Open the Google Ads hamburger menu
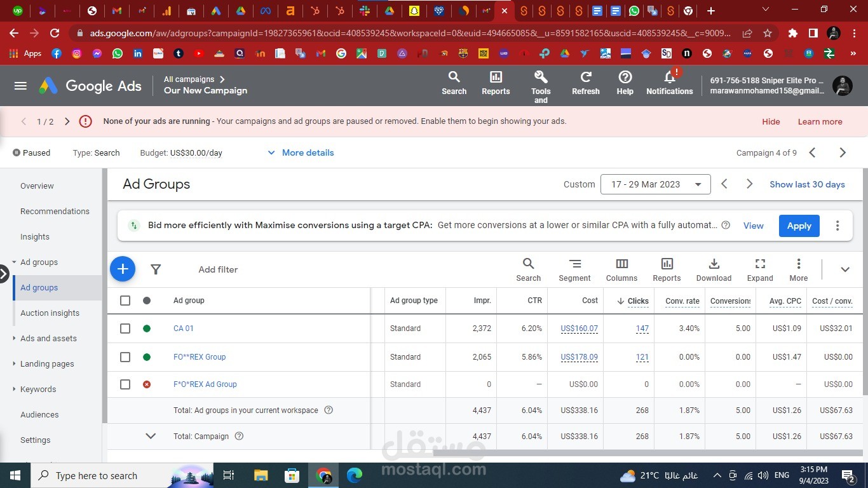 pos(20,86)
